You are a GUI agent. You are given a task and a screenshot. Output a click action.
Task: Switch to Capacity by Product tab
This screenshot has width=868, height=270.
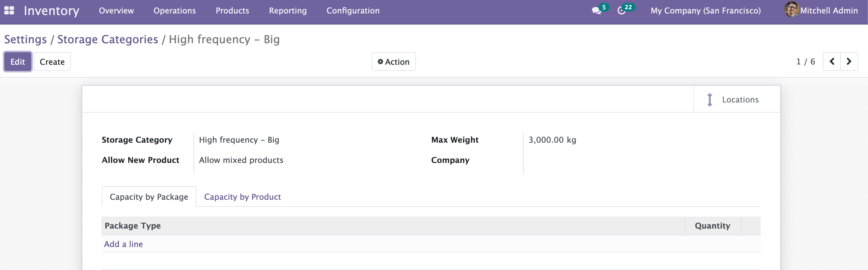coord(242,197)
